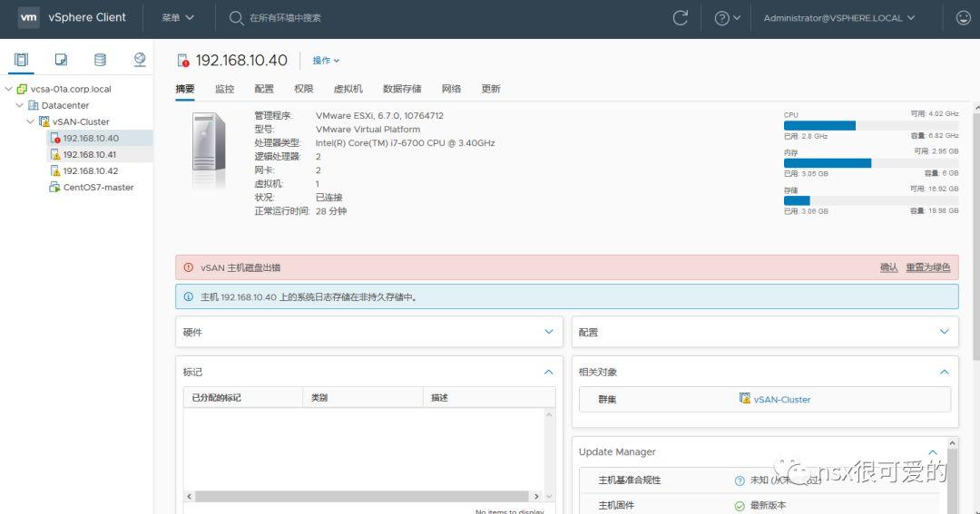The image size is (980, 514).
Task: Click the main page vertical scrollbar
Action: click(x=976, y=236)
